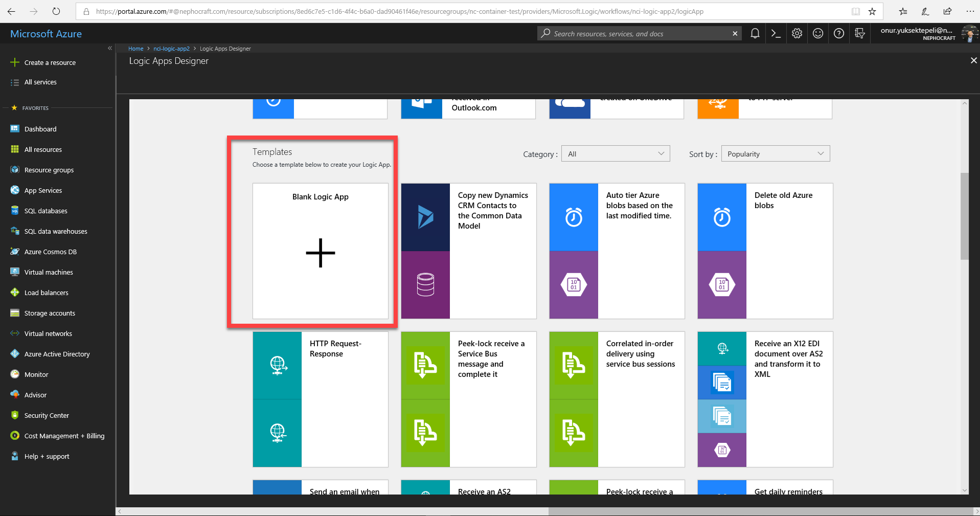The image size is (980, 516).
Task: Click the Dashboard icon in sidebar
Action: tap(15, 129)
